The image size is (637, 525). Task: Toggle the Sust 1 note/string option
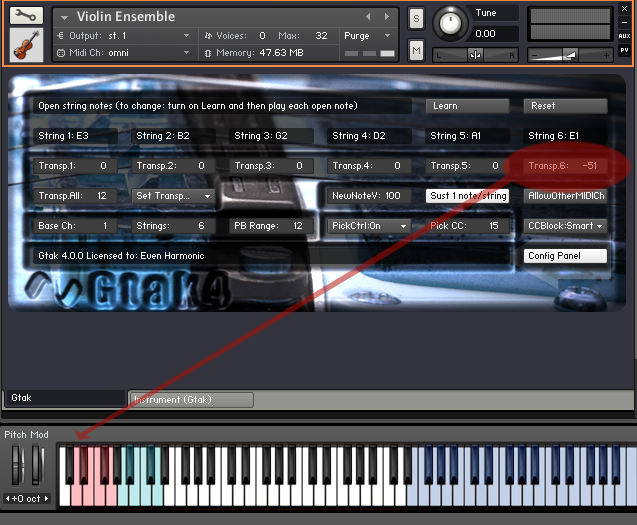point(467,196)
